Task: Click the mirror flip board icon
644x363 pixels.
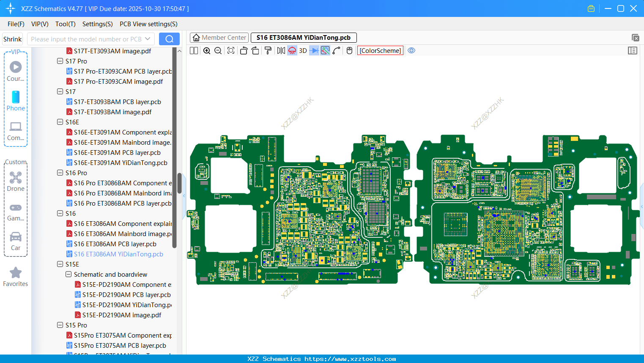Action: click(281, 51)
